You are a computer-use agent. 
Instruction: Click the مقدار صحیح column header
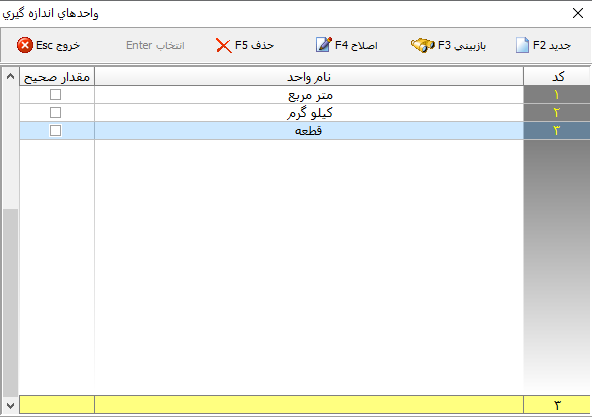coord(57,77)
